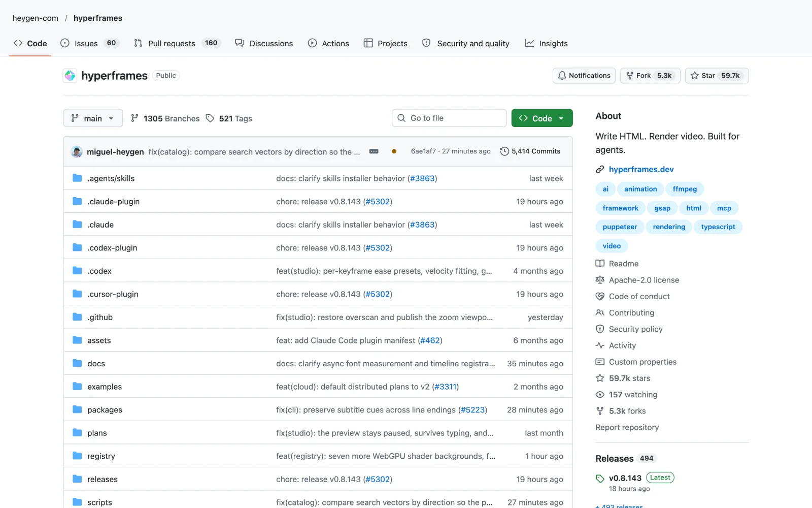Viewport: 812px width, 508px height.
Task: Click the shield icon for Security policy
Action: [x=600, y=329]
